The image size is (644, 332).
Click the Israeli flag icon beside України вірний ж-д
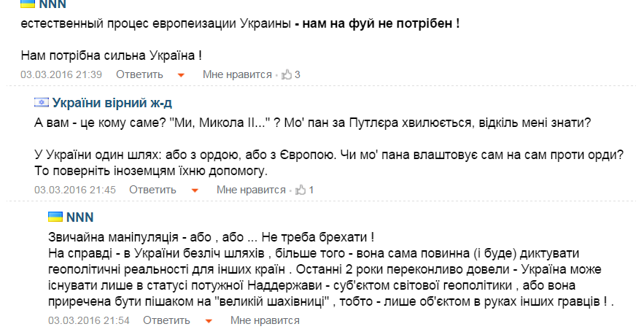pos(41,102)
